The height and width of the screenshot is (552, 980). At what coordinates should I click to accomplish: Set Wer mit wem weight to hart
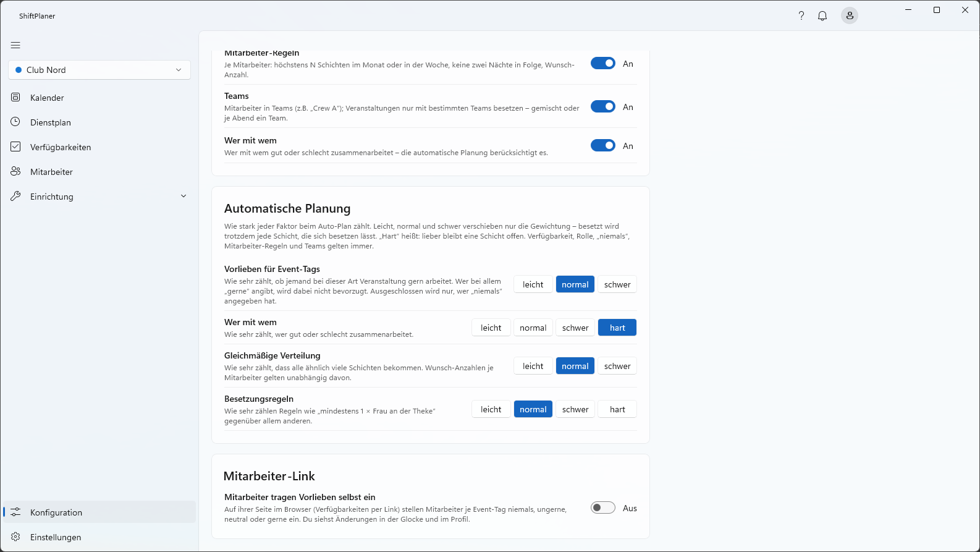point(617,328)
